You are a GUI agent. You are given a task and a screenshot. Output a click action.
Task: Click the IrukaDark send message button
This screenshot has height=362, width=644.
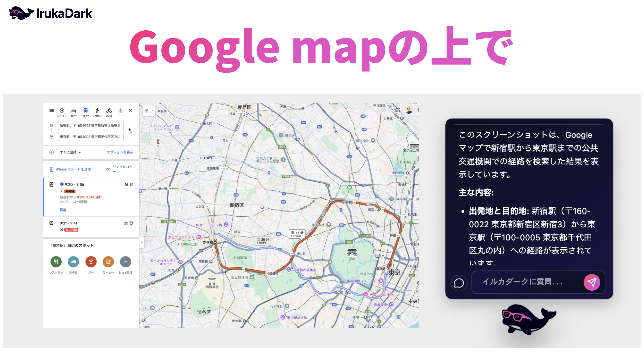pyautogui.click(x=592, y=282)
